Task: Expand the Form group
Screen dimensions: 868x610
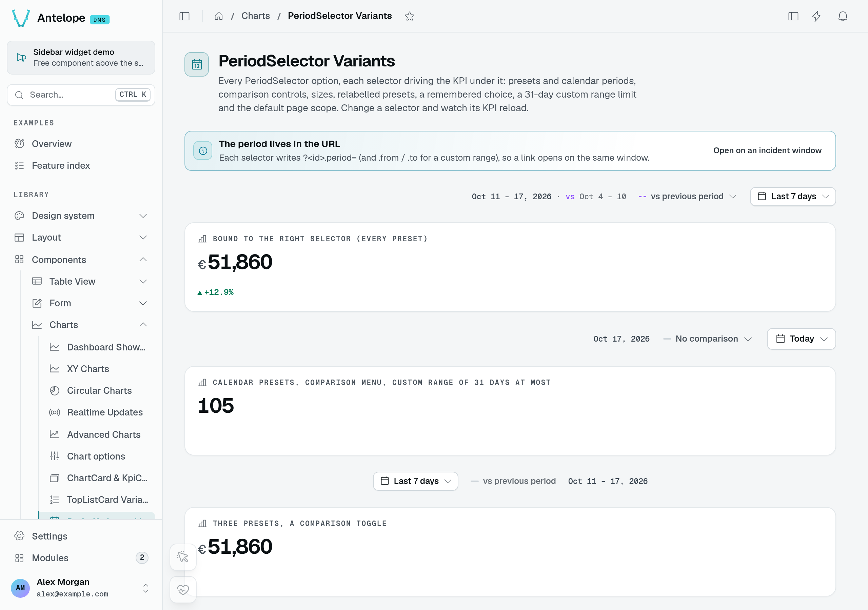Action: [90, 303]
